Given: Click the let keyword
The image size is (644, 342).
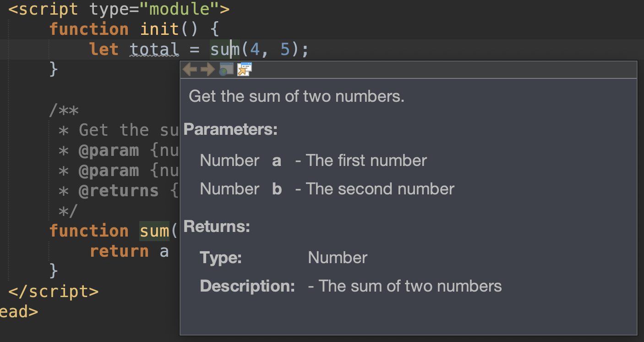Looking at the screenshot, I should point(104,49).
